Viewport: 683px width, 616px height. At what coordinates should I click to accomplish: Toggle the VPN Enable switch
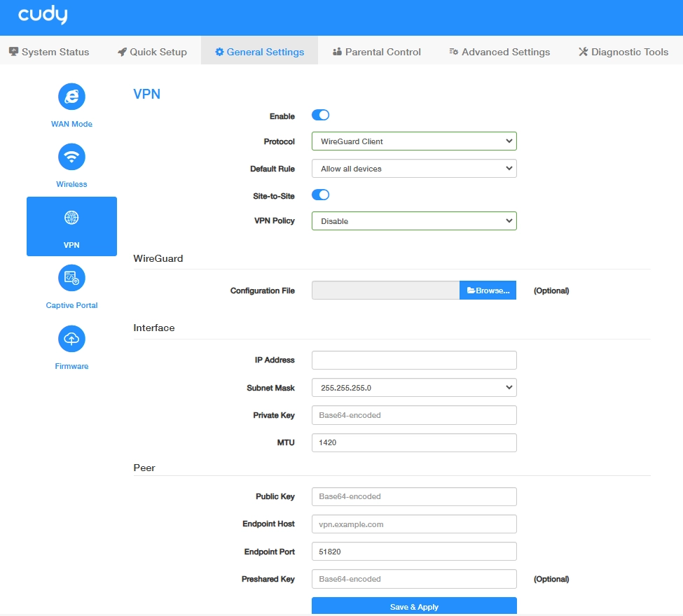pyautogui.click(x=320, y=115)
